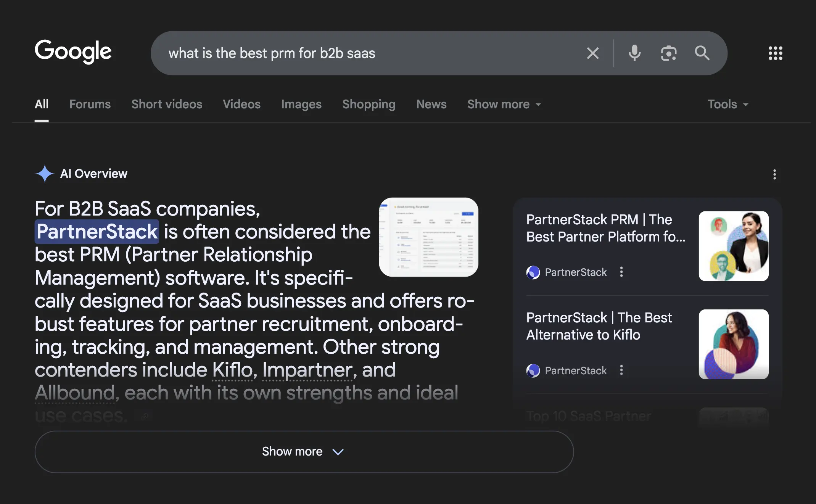Open the Google apps grid icon
The height and width of the screenshot is (504, 816).
(x=775, y=53)
